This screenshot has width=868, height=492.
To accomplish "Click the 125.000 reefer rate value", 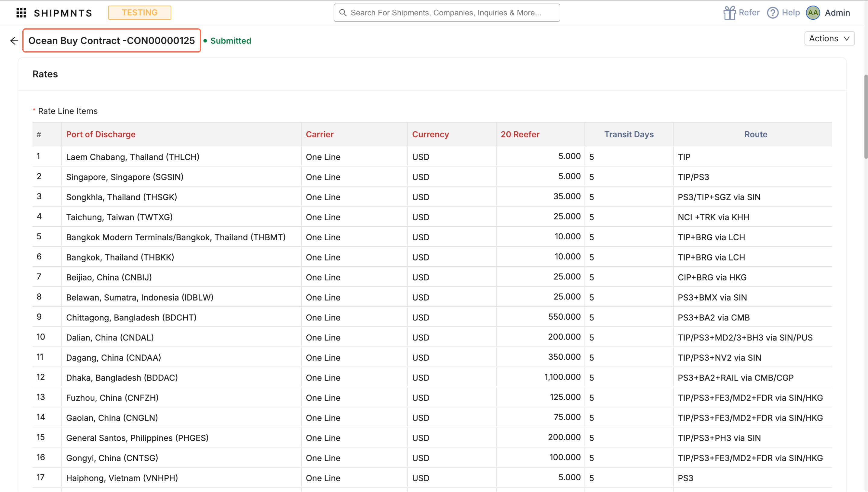I will (x=565, y=397).
